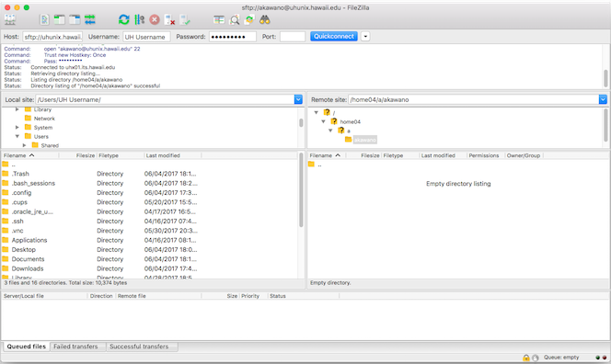Screen dimensions: 611x364
Task: Reconnect to last used server icon
Action: click(185, 19)
